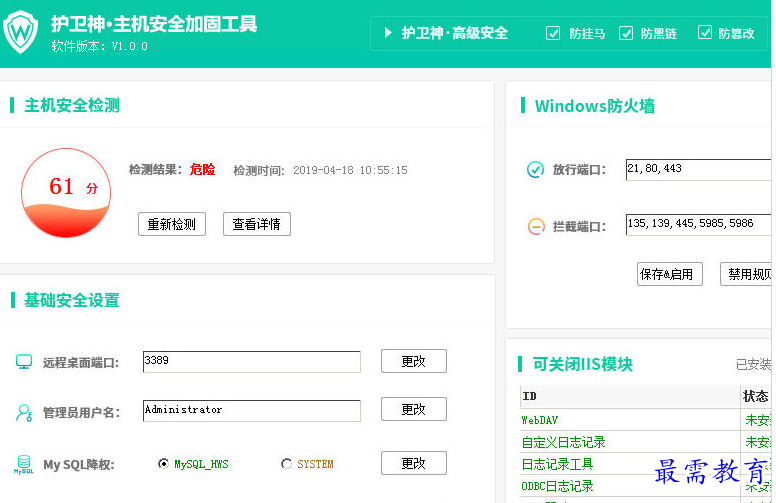Open the 护卫神·高级安全 link
Viewport: 776px width, 503px height.
[x=454, y=33]
